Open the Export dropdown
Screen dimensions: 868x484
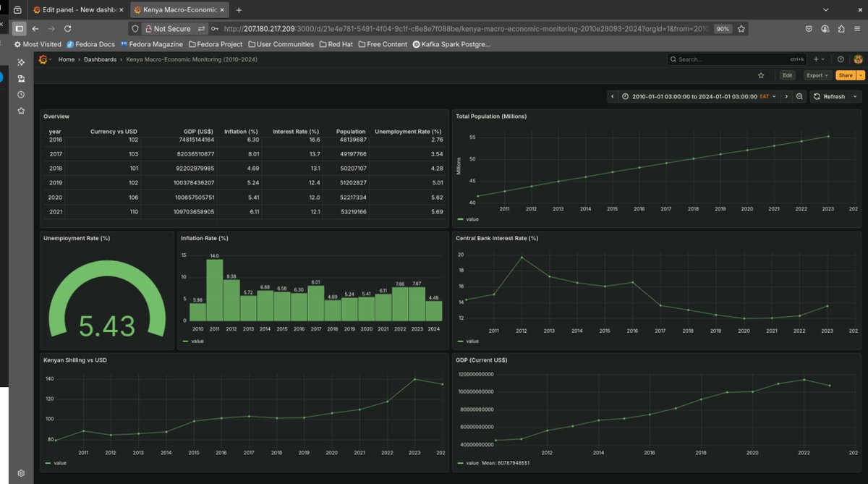[x=817, y=75]
